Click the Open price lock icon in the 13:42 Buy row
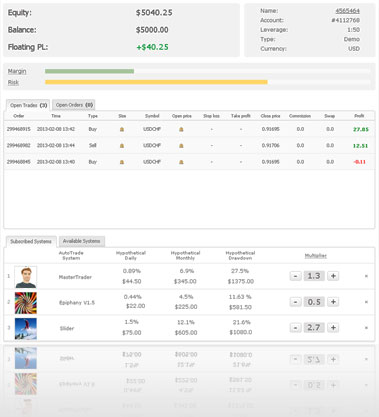Image resolution: width=379 pixels, height=417 pixels. click(x=181, y=129)
